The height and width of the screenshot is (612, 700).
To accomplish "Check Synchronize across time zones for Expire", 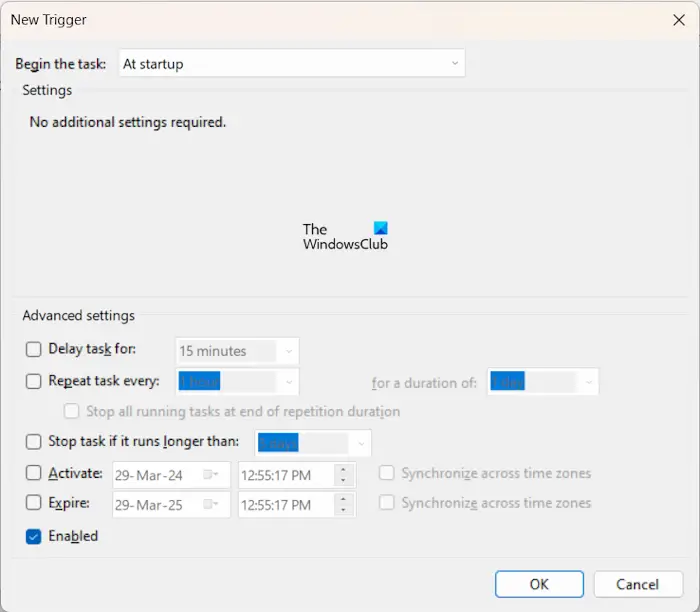I will pyautogui.click(x=387, y=503).
